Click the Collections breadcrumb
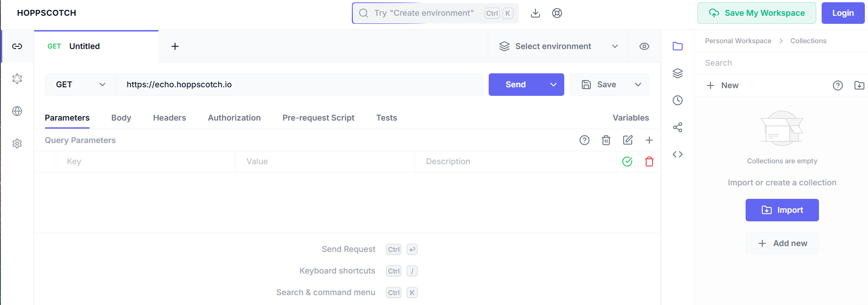Screen dimensions: 868x305 (808, 41)
